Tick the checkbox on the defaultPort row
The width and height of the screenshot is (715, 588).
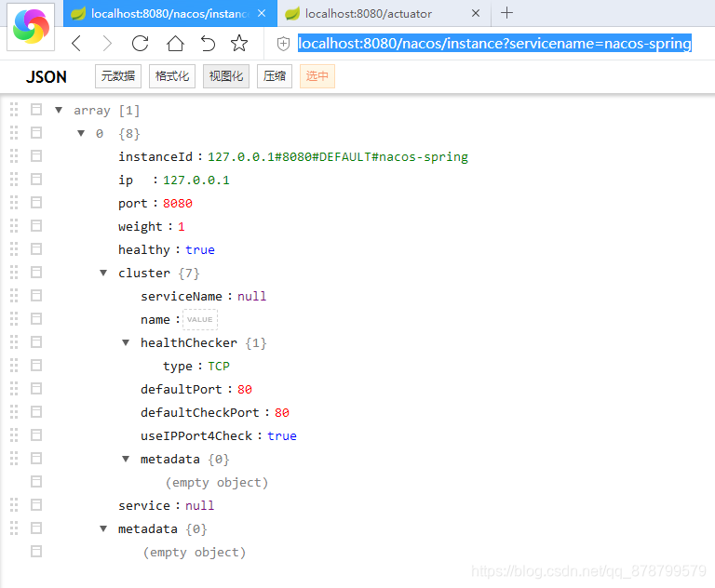(36, 388)
